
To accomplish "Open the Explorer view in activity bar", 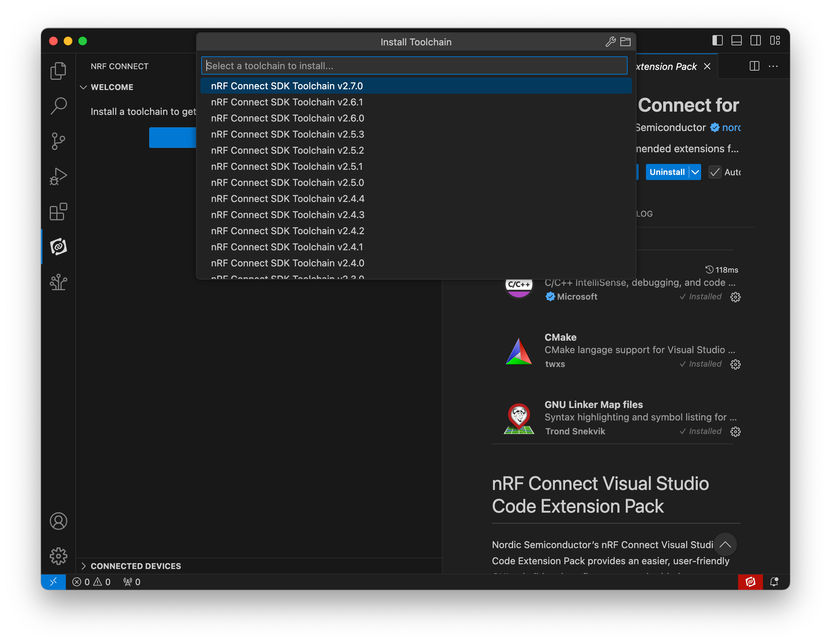I will (58, 71).
